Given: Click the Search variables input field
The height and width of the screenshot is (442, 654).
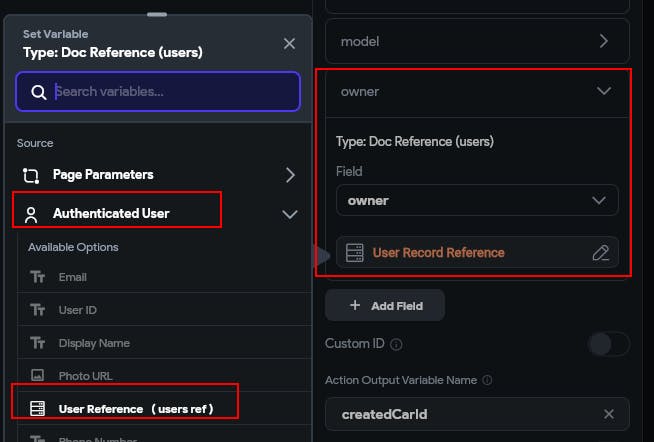Looking at the screenshot, I should 175,92.
